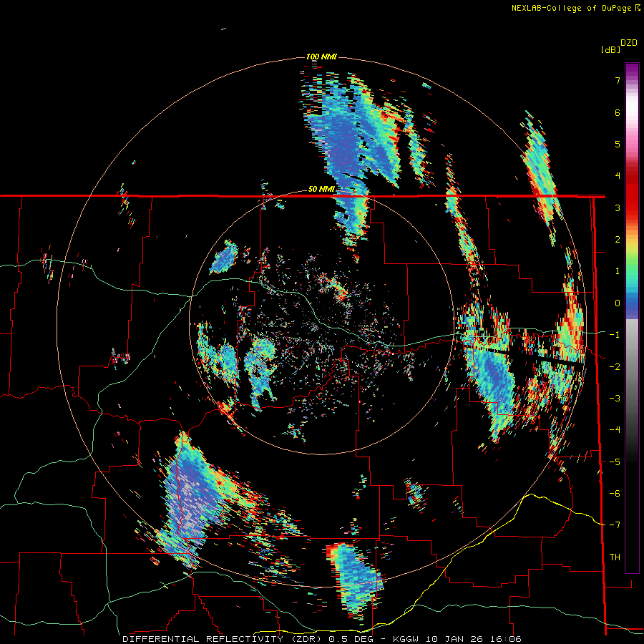Click the 1 value on color scale
Viewport: 644px width, 644px height.
click(x=618, y=271)
